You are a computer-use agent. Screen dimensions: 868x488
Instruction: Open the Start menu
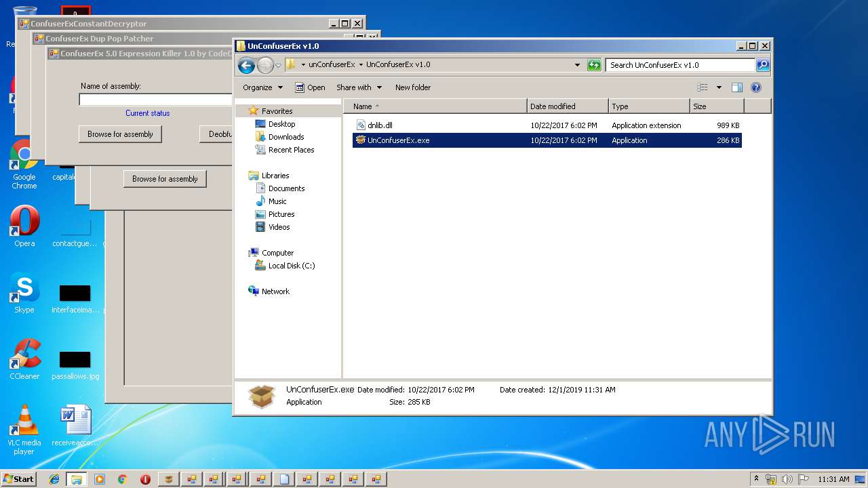(18, 479)
